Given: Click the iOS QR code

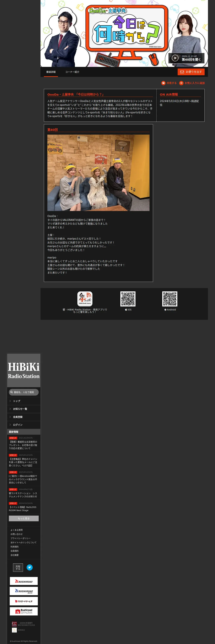Looking at the screenshot, I should [x=128, y=299].
